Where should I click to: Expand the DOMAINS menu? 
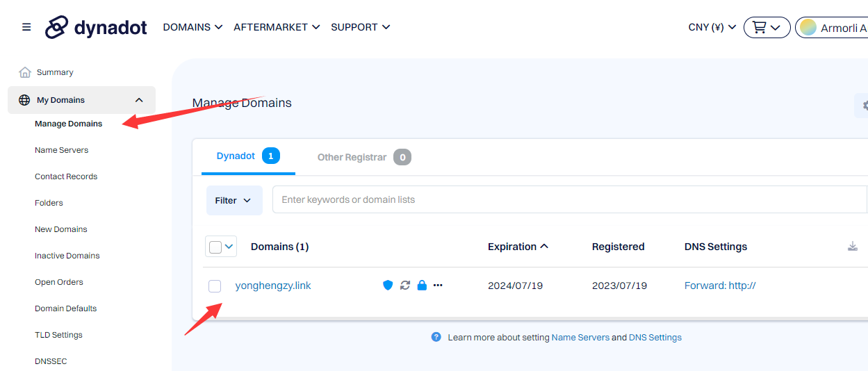[x=193, y=27]
